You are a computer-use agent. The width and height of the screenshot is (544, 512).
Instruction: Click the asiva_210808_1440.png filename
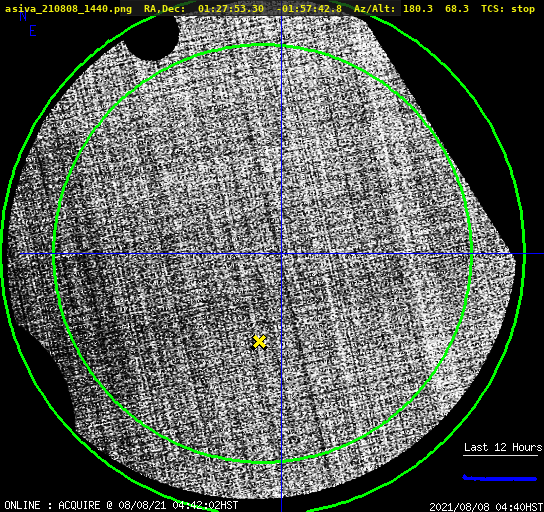[68, 9]
